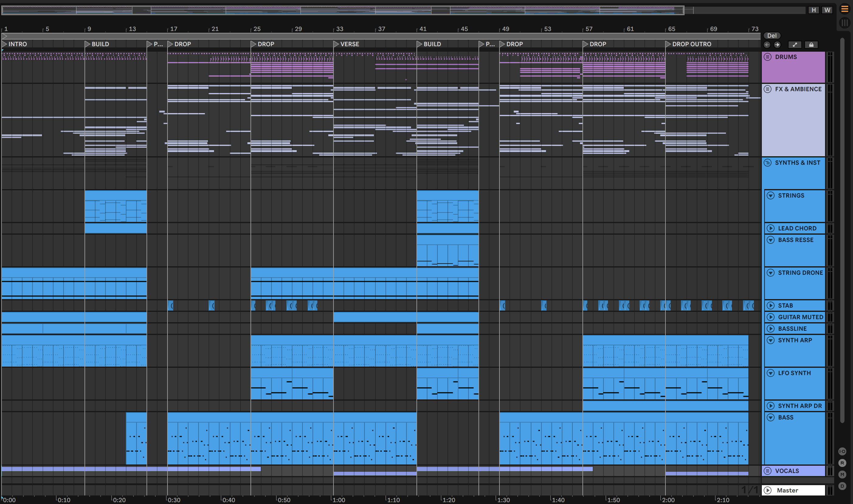Unfold the SYNTH ARP DR track
853x504 pixels.
point(771,406)
